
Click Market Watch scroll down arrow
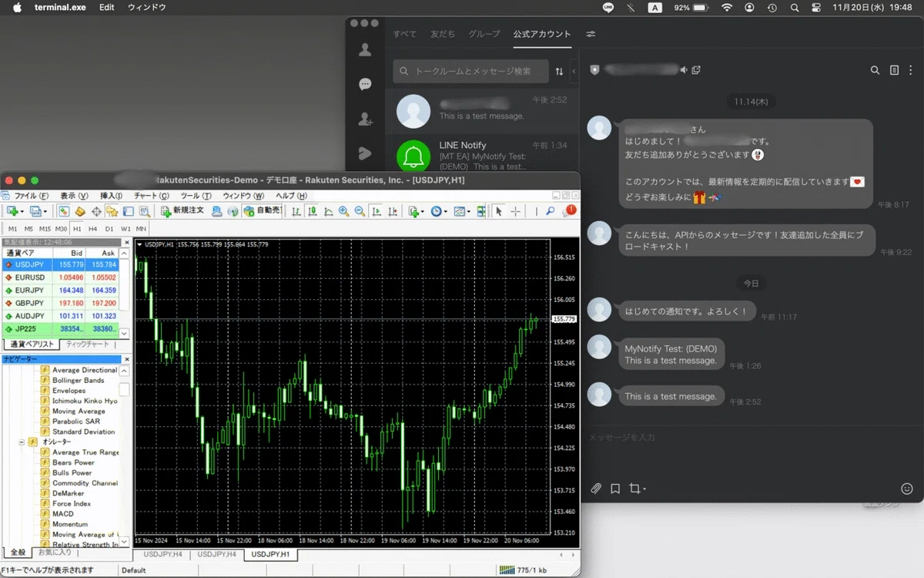(125, 333)
